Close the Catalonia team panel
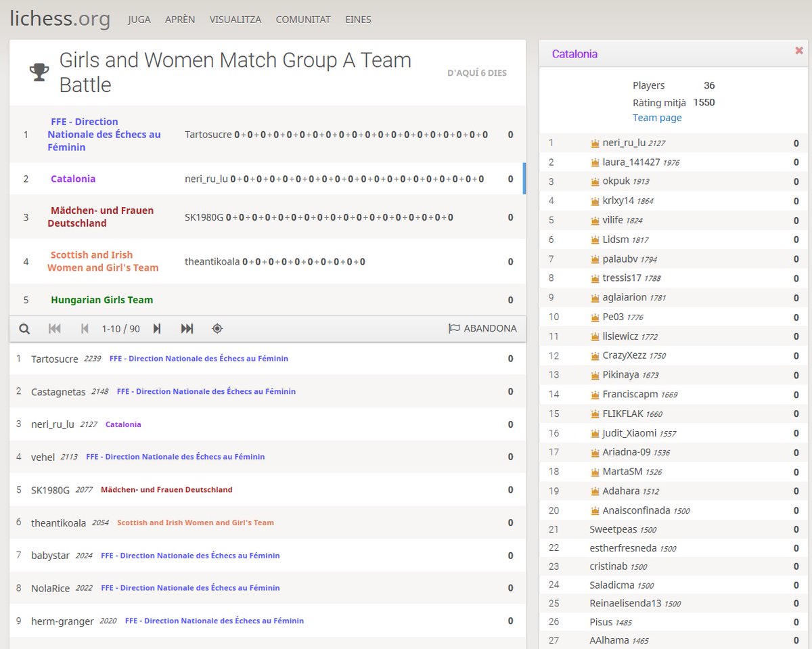 tap(799, 51)
